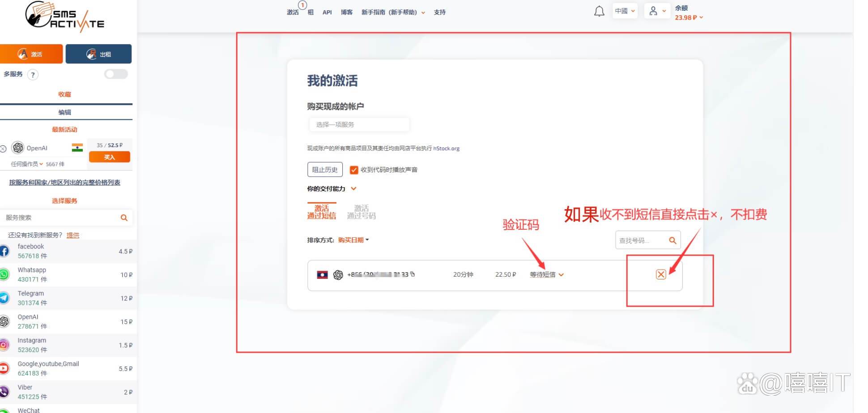Click the multi-service help question mark

(x=33, y=75)
